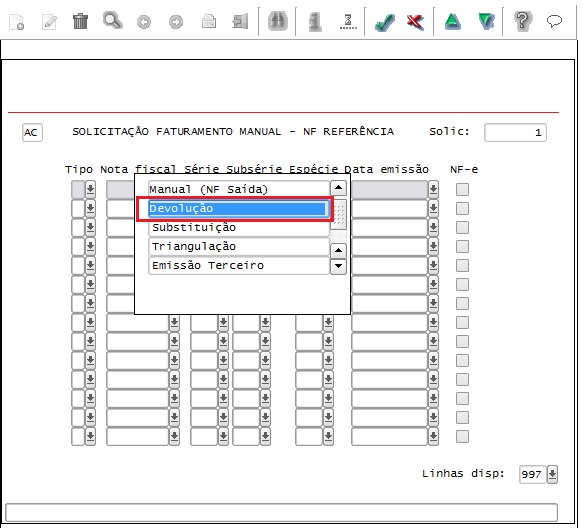582x528 pixels.
Task: Open first row Data emissão dropdown arrow
Action: tap(433, 190)
